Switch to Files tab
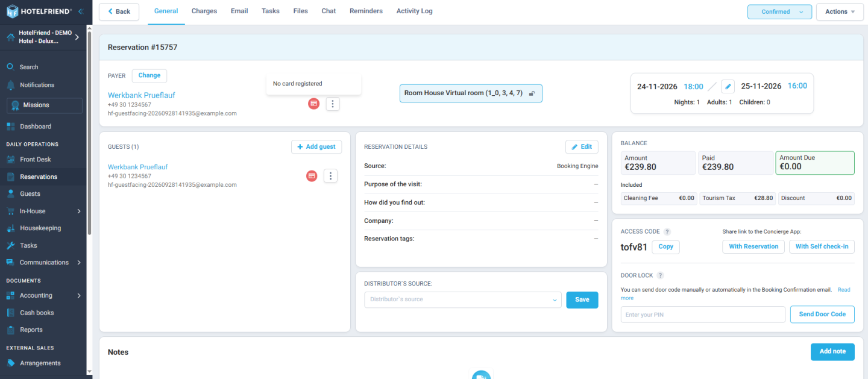This screenshot has height=379, width=868. point(300,11)
